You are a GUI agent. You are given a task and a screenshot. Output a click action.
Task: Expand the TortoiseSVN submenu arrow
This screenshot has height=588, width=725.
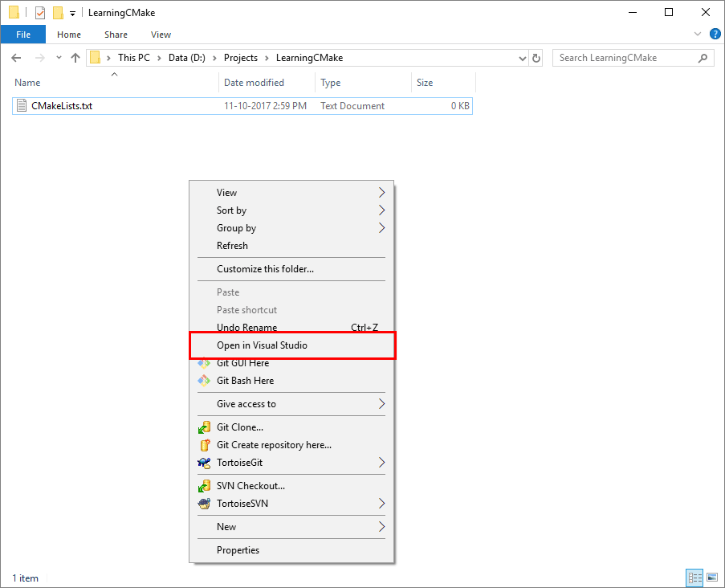coord(381,504)
